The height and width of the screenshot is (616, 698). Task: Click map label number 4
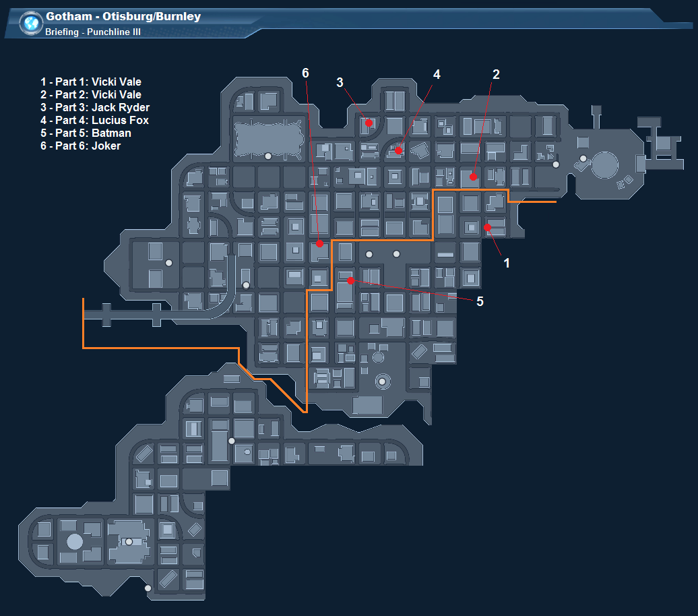tap(437, 74)
